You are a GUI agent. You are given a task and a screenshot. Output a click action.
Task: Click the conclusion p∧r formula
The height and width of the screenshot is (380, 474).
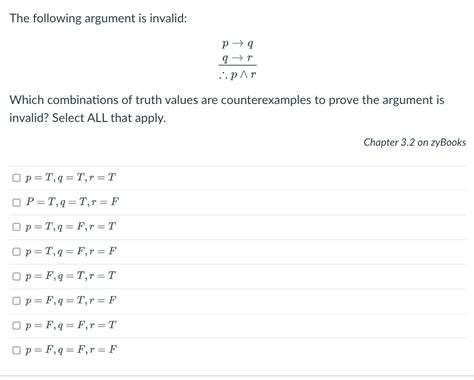point(237,75)
